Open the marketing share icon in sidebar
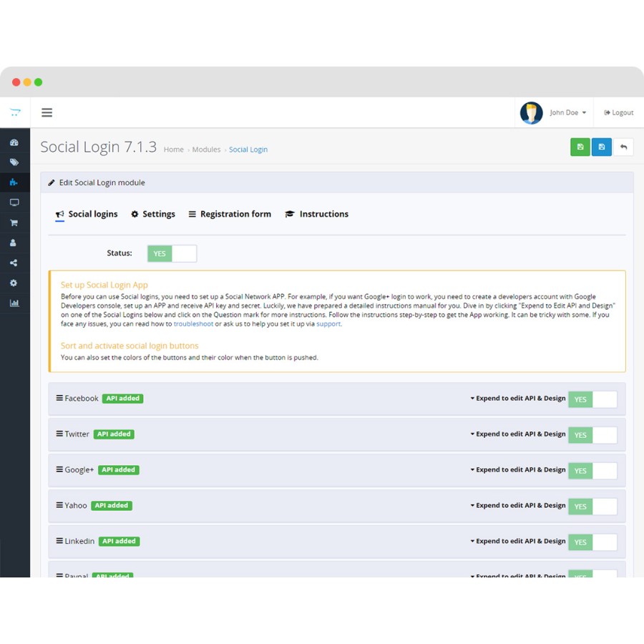The height and width of the screenshot is (644, 644). pos(14,263)
